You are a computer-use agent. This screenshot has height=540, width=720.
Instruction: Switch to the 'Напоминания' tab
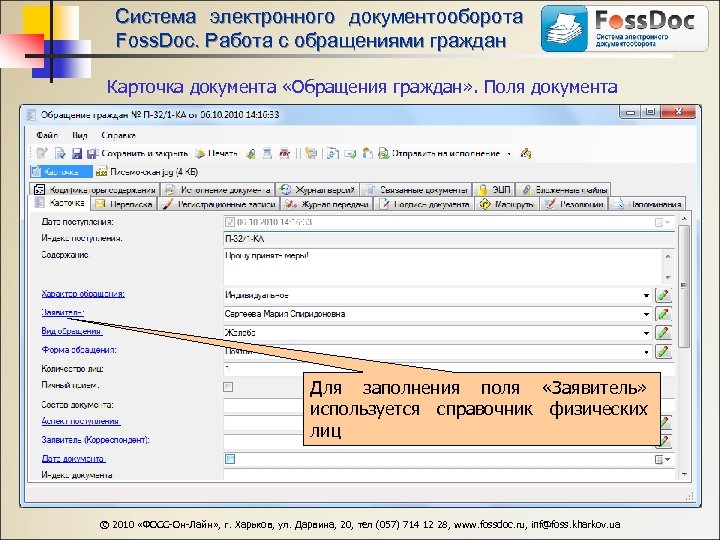click(647, 204)
